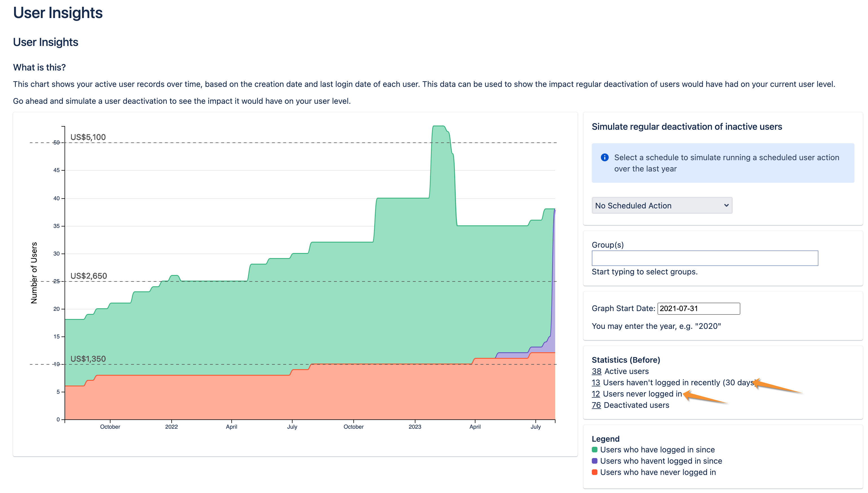Screen dimensions: 868x493
Task: Click the US$5,100 threshold label
Action: 88,137
